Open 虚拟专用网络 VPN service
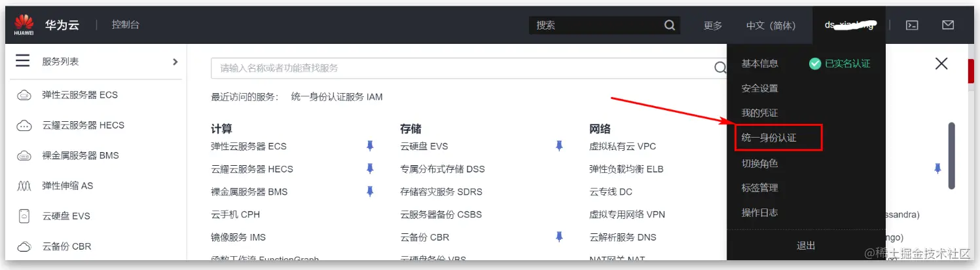This screenshot has height=270, width=980. coord(627,214)
